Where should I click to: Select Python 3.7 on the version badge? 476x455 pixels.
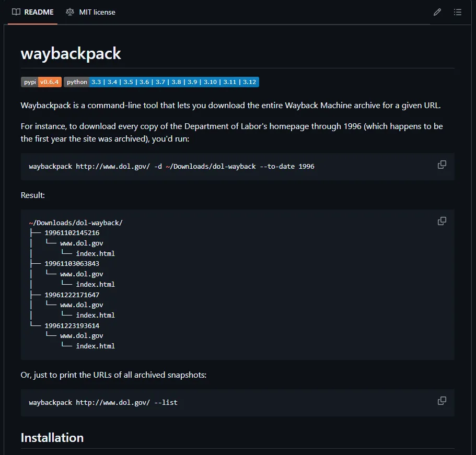(x=162, y=82)
